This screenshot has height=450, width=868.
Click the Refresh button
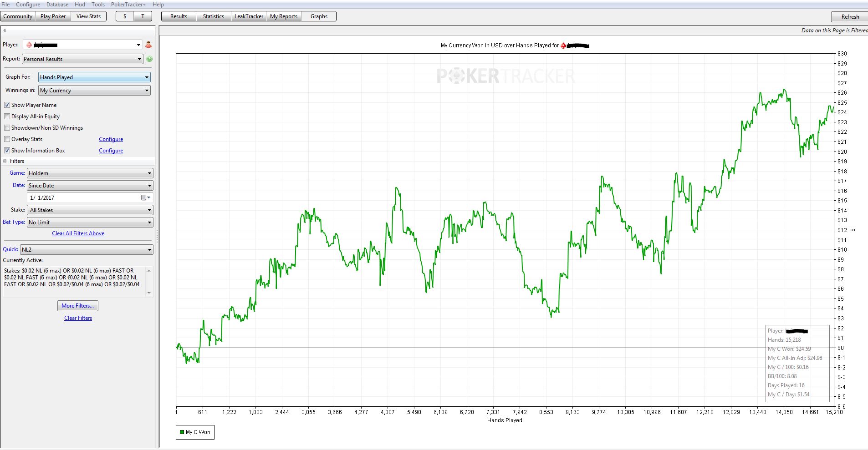pos(850,17)
